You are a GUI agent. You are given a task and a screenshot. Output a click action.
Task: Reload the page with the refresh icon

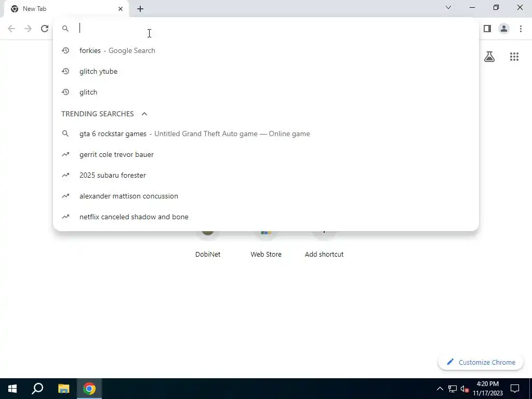tap(45, 29)
